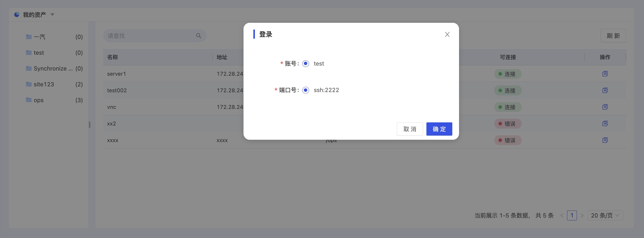Select the site123 folder
644x238 pixels.
(44, 84)
